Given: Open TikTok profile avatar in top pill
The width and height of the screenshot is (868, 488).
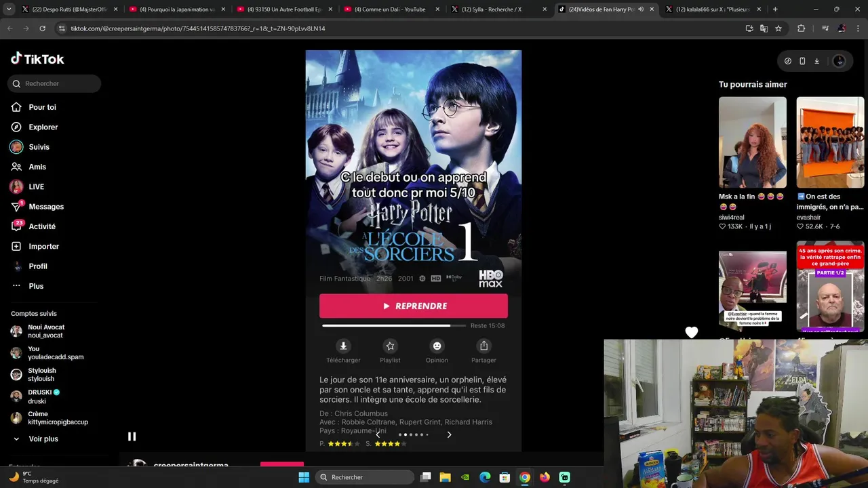Looking at the screenshot, I should point(839,61).
